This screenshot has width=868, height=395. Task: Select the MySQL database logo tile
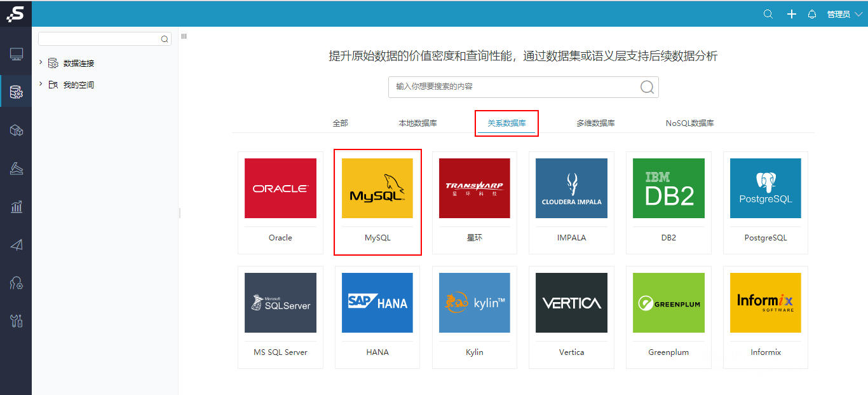coord(377,188)
